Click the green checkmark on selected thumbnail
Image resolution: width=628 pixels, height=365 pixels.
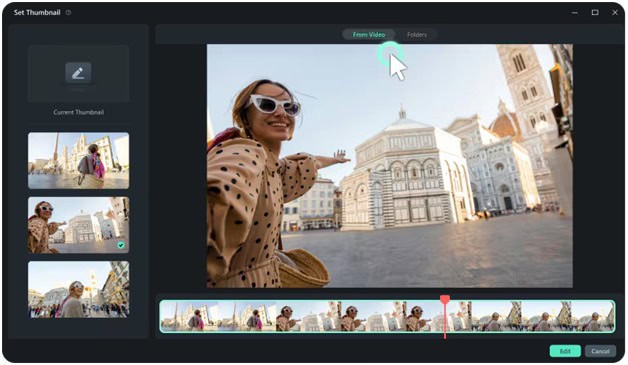(121, 245)
